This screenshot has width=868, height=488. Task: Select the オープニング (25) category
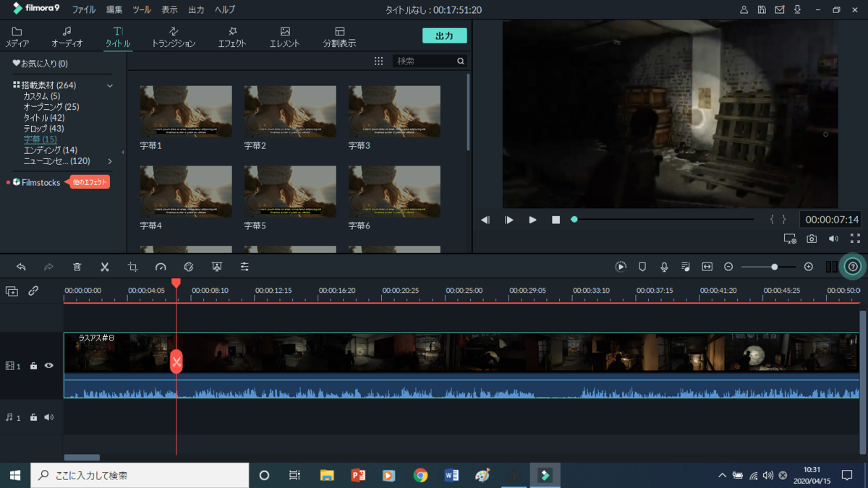51,107
